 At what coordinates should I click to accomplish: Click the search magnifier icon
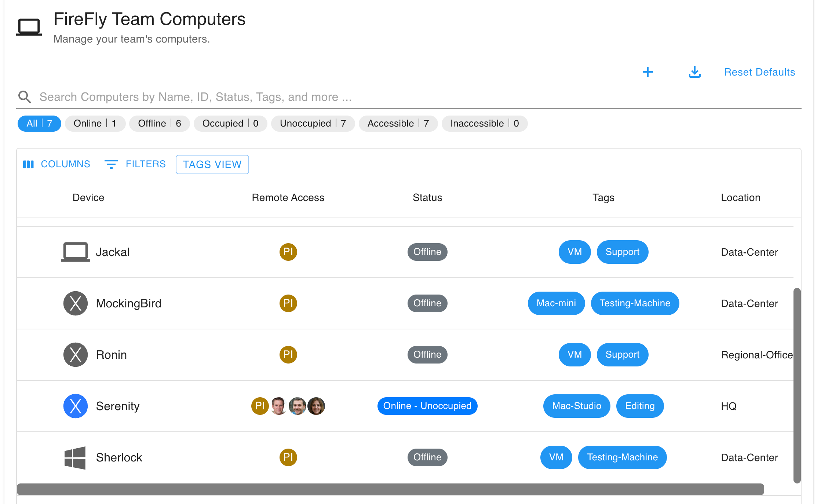click(x=25, y=97)
